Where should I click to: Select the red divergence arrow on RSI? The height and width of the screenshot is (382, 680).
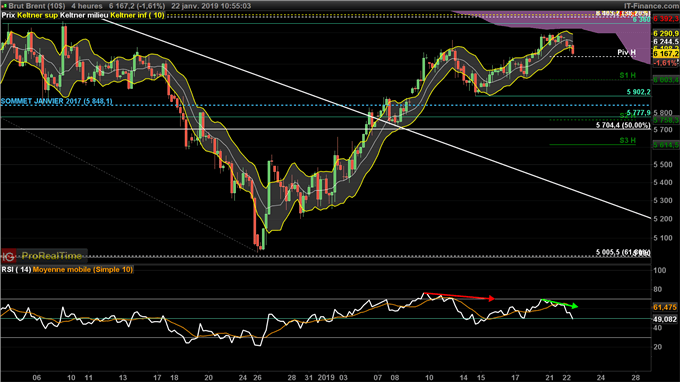click(x=459, y=296)
